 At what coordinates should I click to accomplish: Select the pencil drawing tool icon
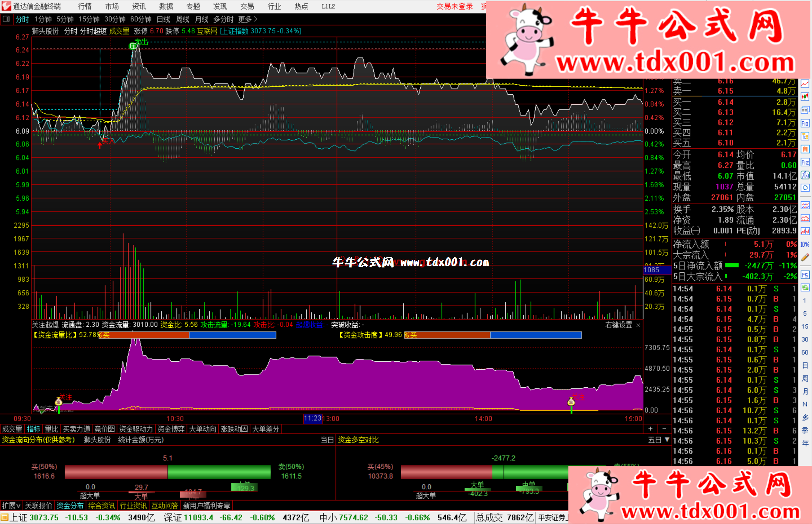coord(805,257)
